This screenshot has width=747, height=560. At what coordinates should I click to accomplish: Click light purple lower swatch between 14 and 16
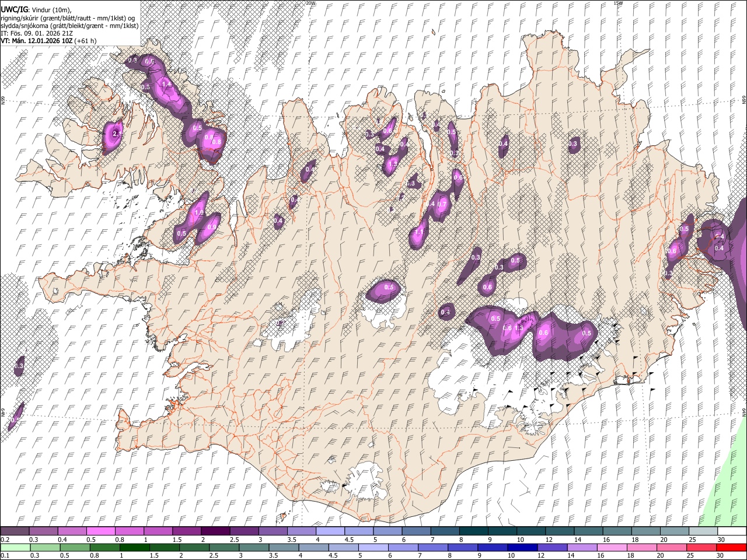pos(582,547)
